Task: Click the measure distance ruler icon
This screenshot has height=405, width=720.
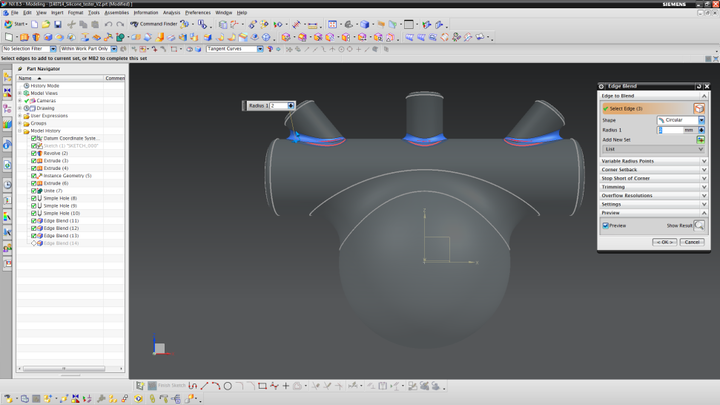Action: [x=313, y=24]
